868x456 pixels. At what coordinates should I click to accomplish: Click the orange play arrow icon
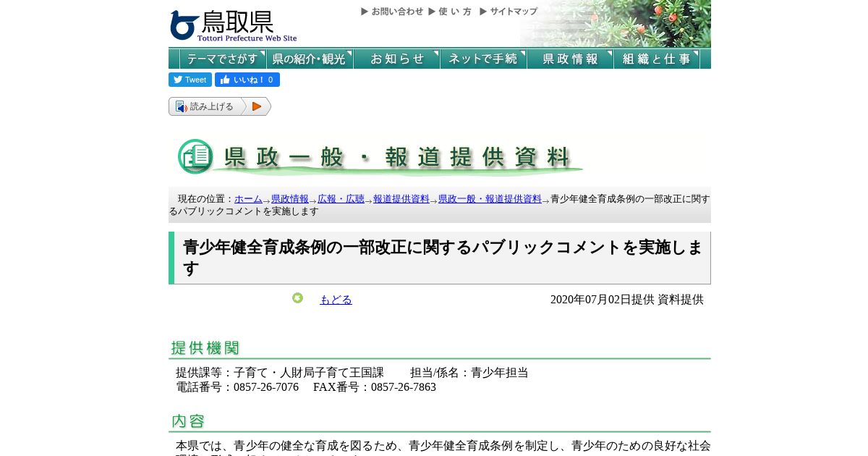pyautogui.click(x=257, y=106)
